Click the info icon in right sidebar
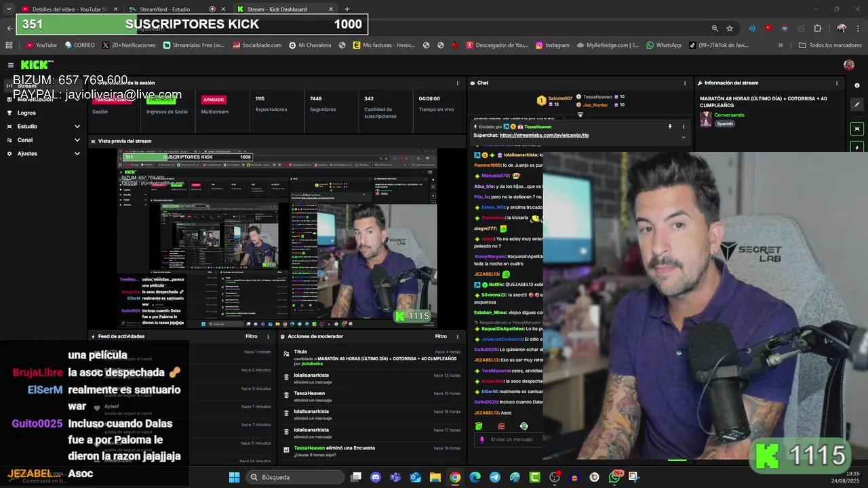The image size is (868, 488). point(857,85)
